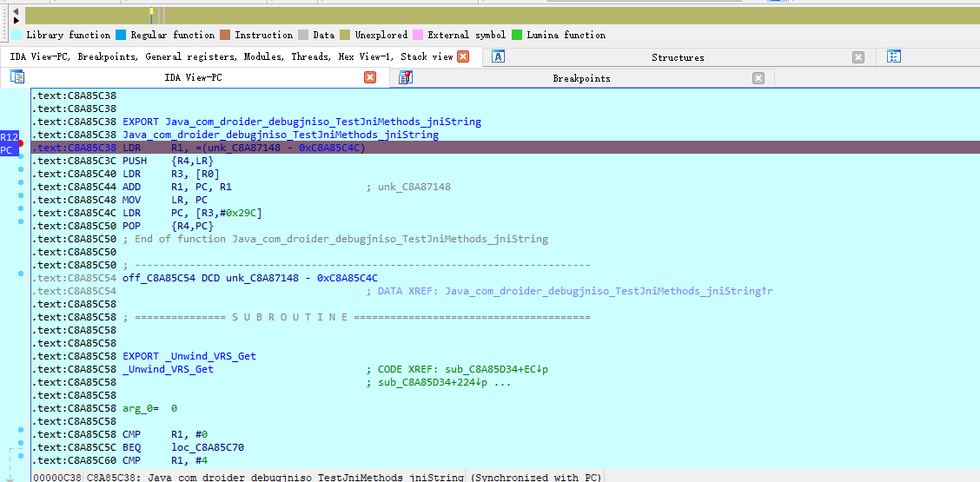Click the Regular function color swatch

coord(122,35)
